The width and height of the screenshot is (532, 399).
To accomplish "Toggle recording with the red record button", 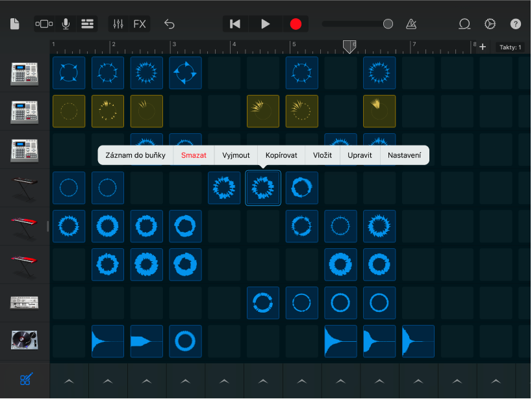I will [x=296, y=23].
